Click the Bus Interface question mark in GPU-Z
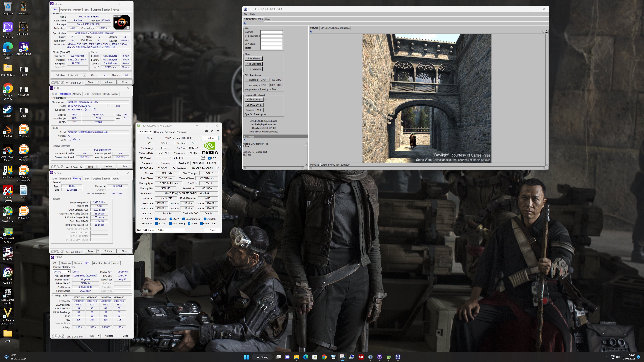The image size is (644, 362). click(218, 168)
